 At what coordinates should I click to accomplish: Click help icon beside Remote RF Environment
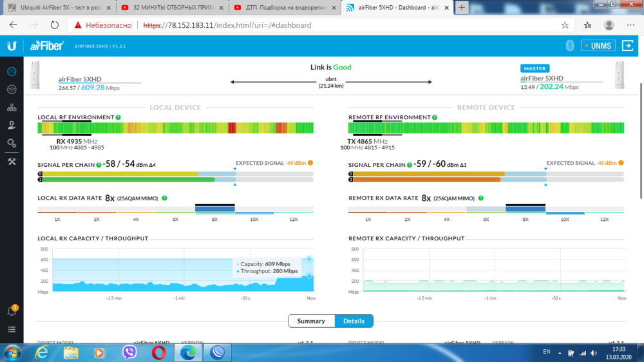tap(435, 118)
